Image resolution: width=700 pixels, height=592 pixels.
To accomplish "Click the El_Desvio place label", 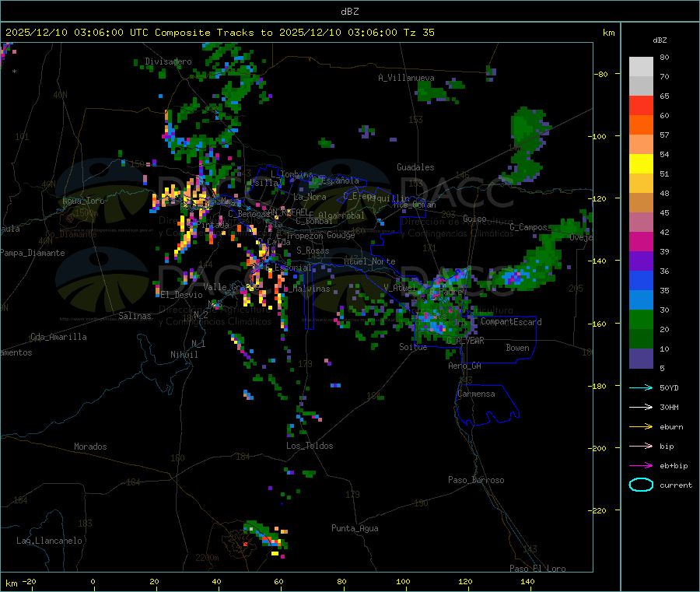I will [x=182, y=295].
